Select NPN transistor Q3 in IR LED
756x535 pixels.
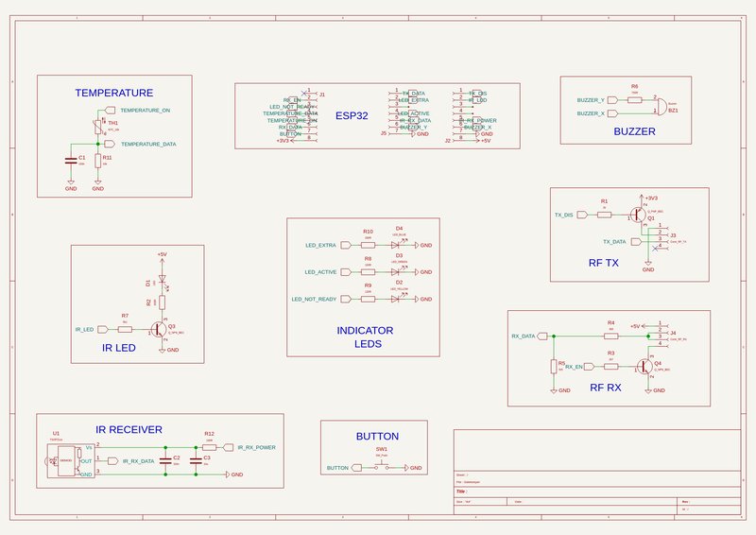pos(159,330)
